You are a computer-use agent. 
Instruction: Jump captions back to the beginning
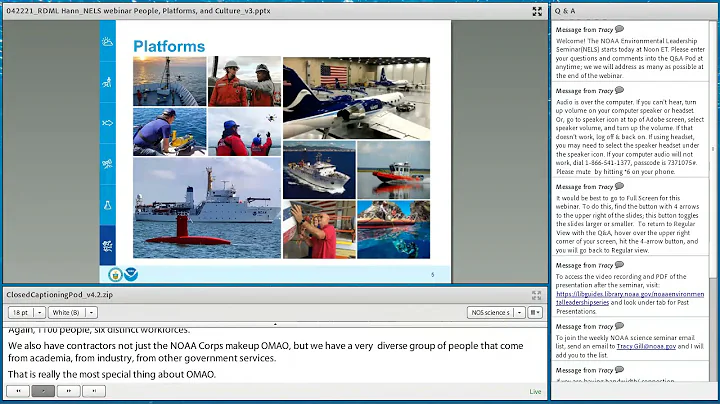tap(18, 391)
